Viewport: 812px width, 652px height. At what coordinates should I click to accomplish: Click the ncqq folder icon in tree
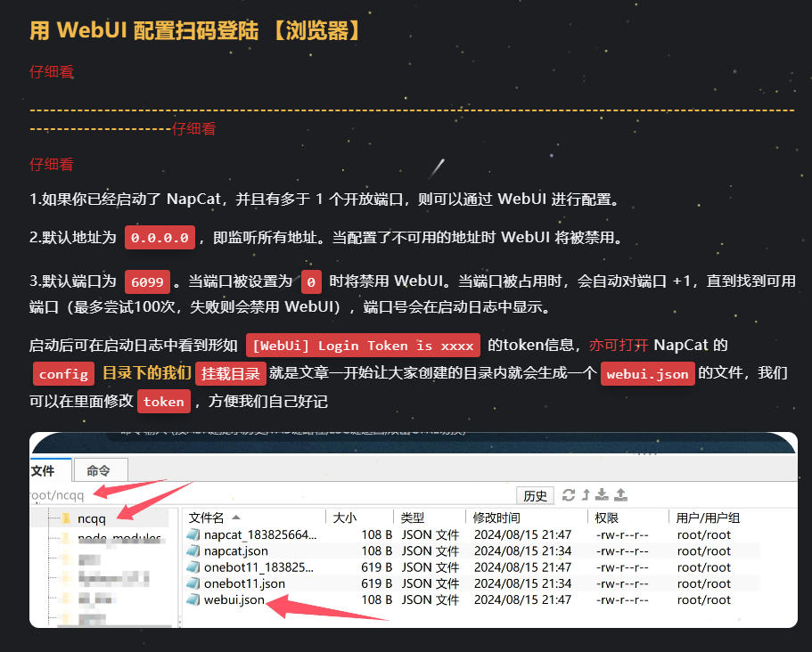tap(66, 518)
